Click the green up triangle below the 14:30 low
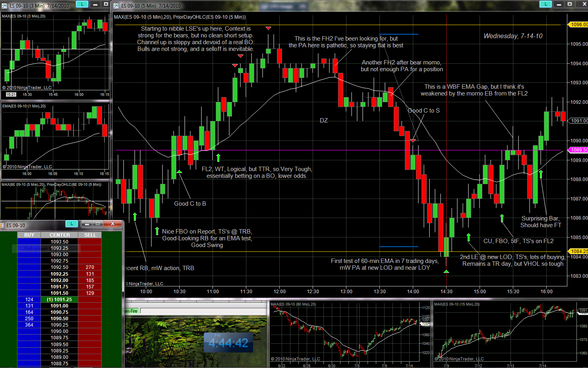The width and height of the screenshot is (588, 368). [x=446, y=271]
